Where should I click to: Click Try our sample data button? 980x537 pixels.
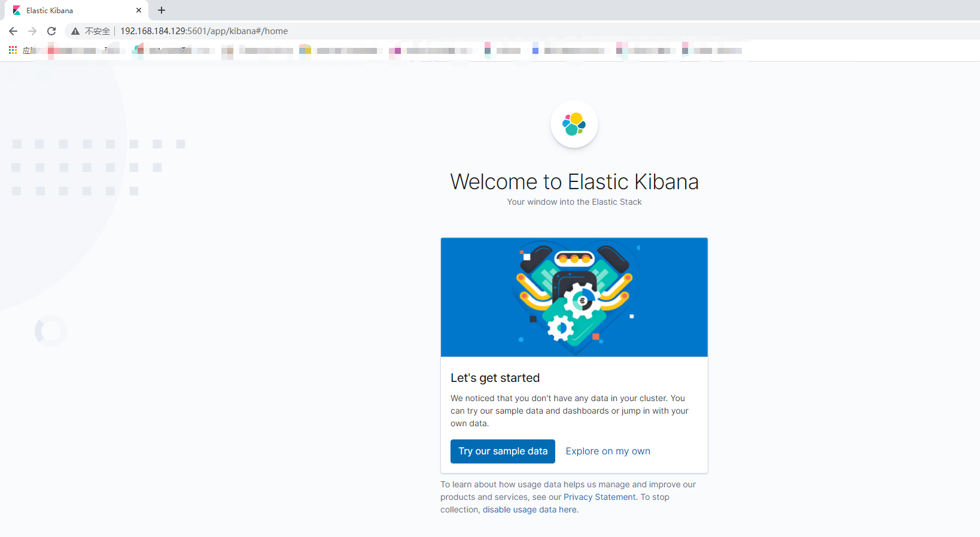[x=503, y=451]
